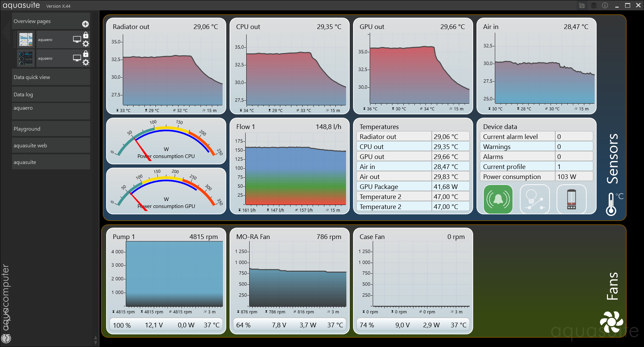Open the aquasuite sidebar section
The image size is (644, 347).
coord(51,162)
